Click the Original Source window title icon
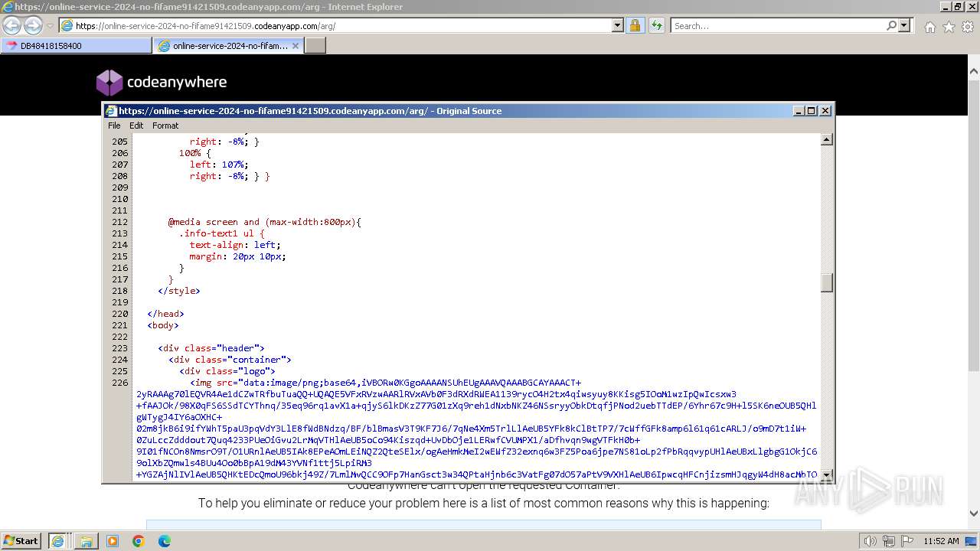980x551 pixels. point(111,110)
